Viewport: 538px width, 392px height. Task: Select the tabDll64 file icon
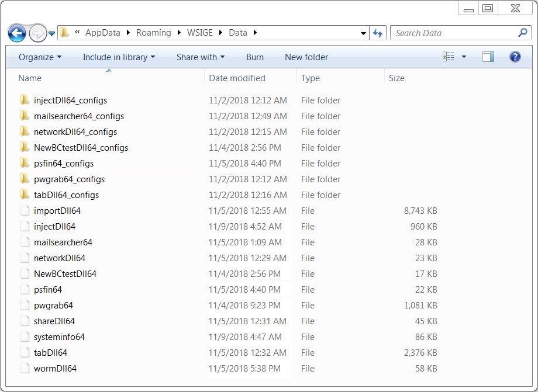tap(25, 352)
